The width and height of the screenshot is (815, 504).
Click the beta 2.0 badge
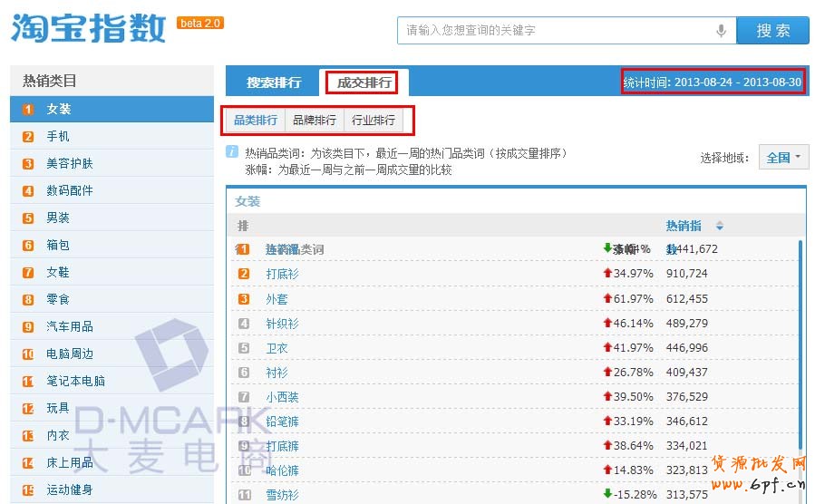point(200,23)
